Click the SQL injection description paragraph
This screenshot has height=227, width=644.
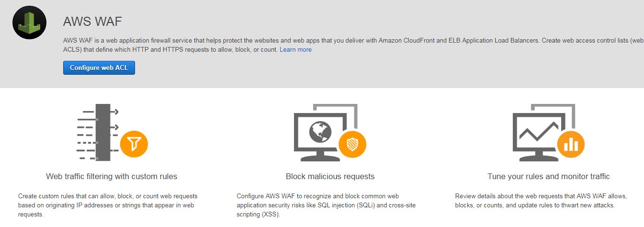[x=327, y=205]
